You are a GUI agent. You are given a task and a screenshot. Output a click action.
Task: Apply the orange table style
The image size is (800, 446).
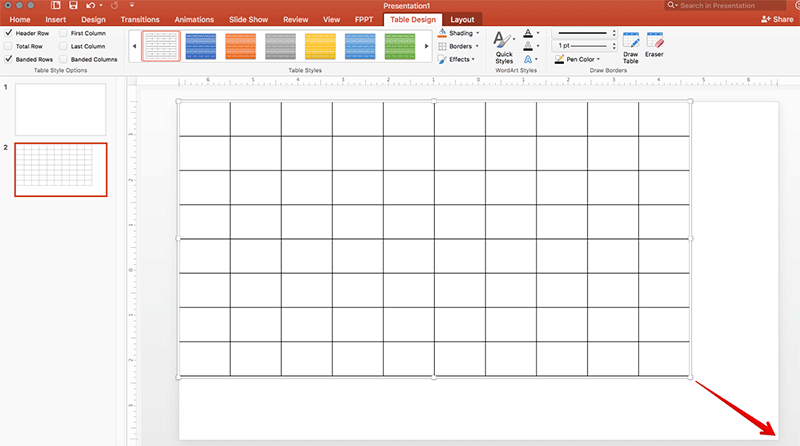[241, 46]
